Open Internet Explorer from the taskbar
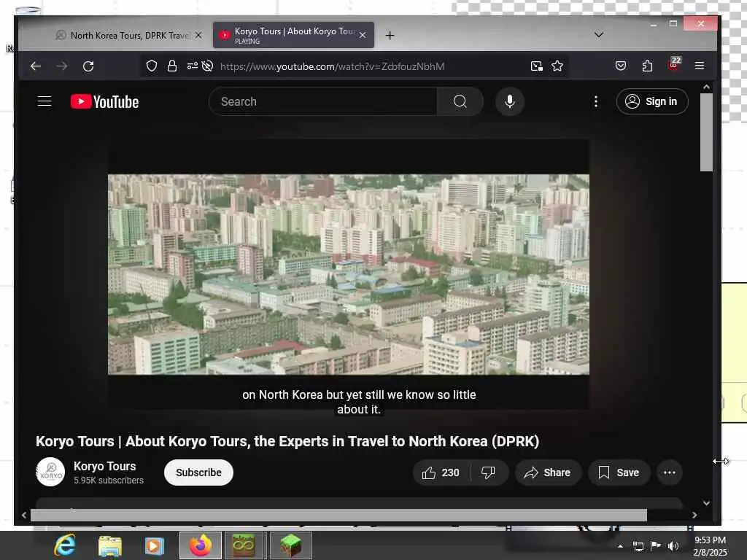 click(65, 545)
